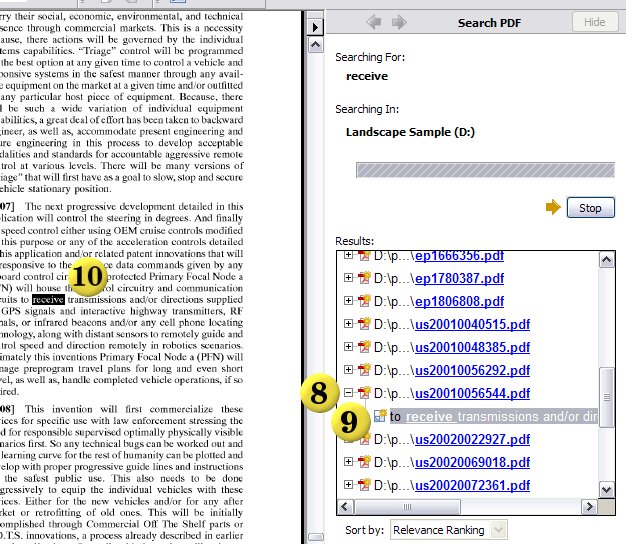Image resolution: width=626 pixels, height=544 pixels.
Task: Click the search term 'receive' in the panel
Action: (x=367, y=76)
